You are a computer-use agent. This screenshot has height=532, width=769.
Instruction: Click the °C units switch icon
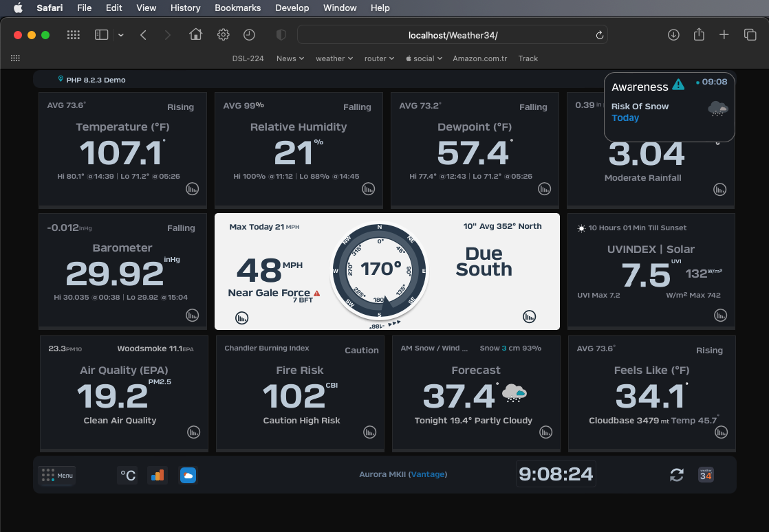[x=127, y=476]
